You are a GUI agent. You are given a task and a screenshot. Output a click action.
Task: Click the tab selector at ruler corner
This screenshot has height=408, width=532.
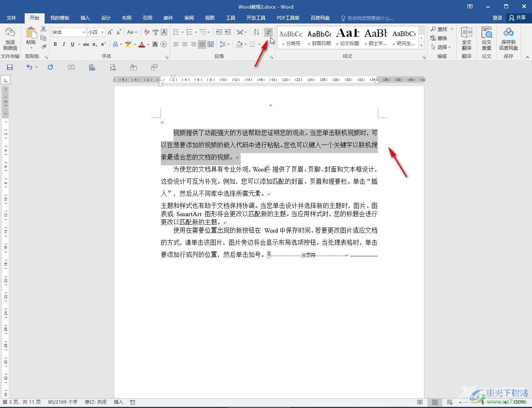pyautogui.click(x=5, y=80)
